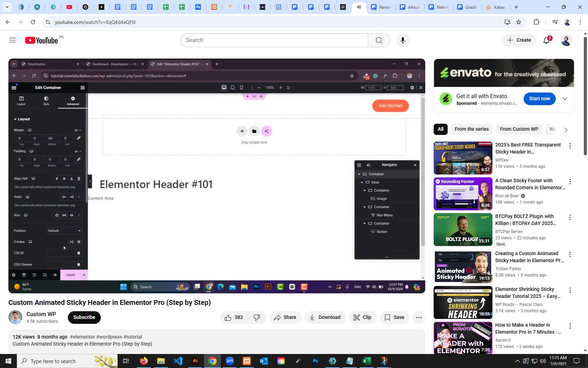Viewport: 588px width, 368px height.
Task: Open more actions under the video
Action: [x=419, y=318]
